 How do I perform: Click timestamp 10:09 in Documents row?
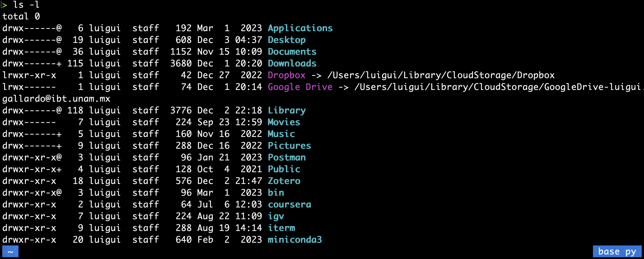(248, 52)
